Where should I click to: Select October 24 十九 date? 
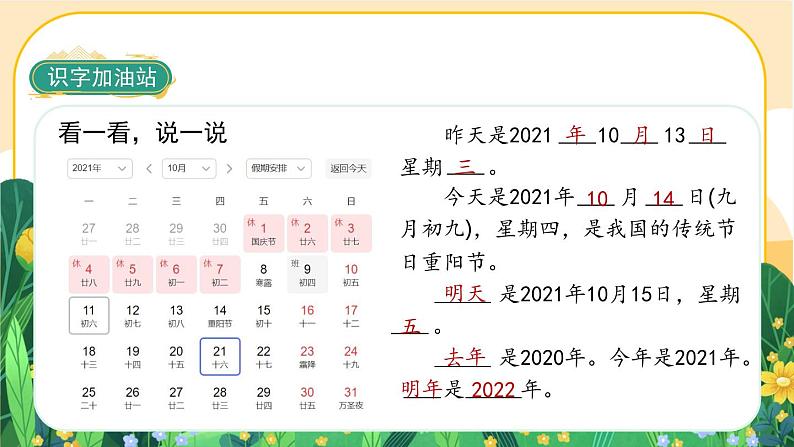click(x=351, y=356)
